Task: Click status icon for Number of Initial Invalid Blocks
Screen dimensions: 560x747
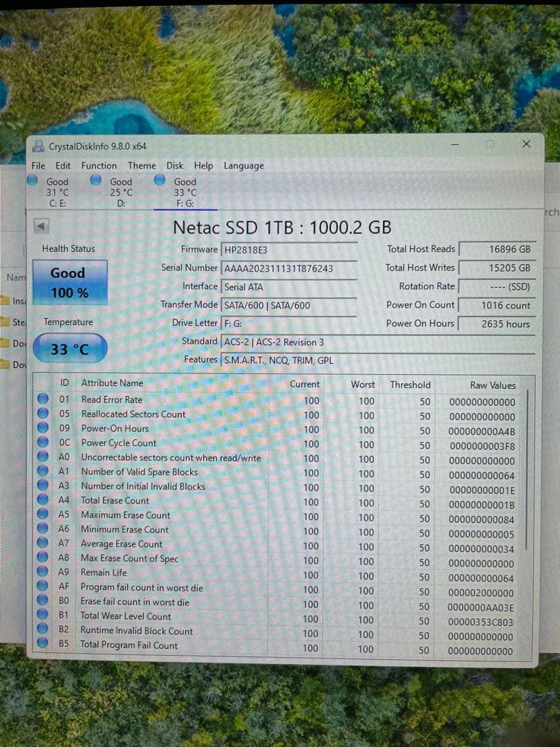Action: coord(43,484)
